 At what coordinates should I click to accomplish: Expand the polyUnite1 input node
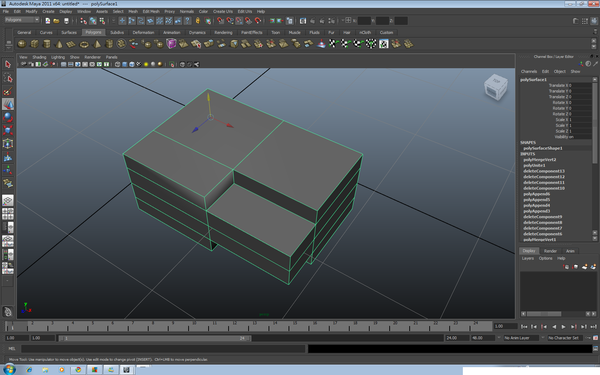pyautogui.click(x=534, y=165)
